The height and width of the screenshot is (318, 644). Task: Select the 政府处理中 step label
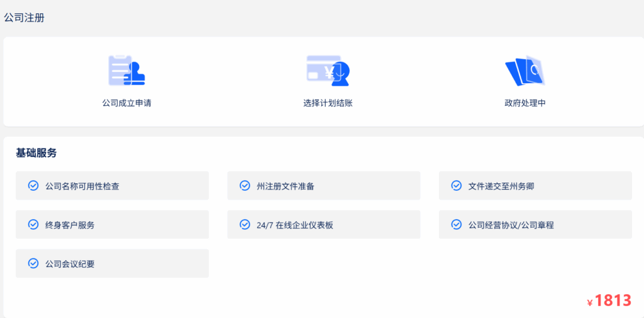click(x=525, y=103)
